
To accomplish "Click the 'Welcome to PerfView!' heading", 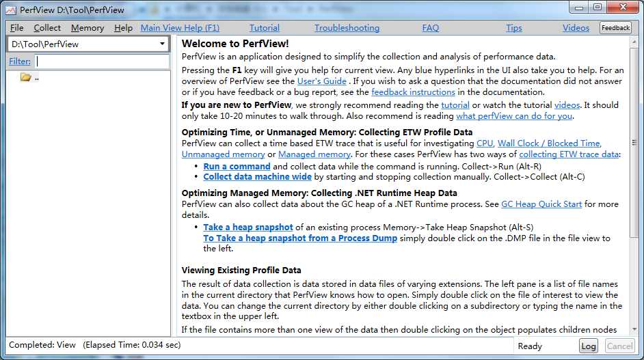I will pyautogui.click(x=235, y=44).
